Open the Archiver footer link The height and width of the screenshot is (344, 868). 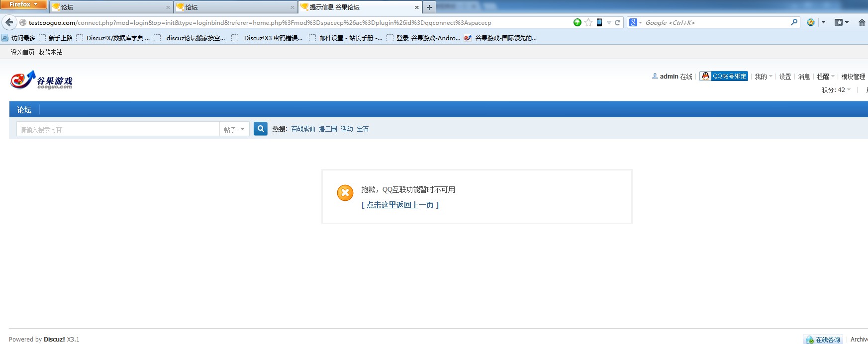click(859, 340)
